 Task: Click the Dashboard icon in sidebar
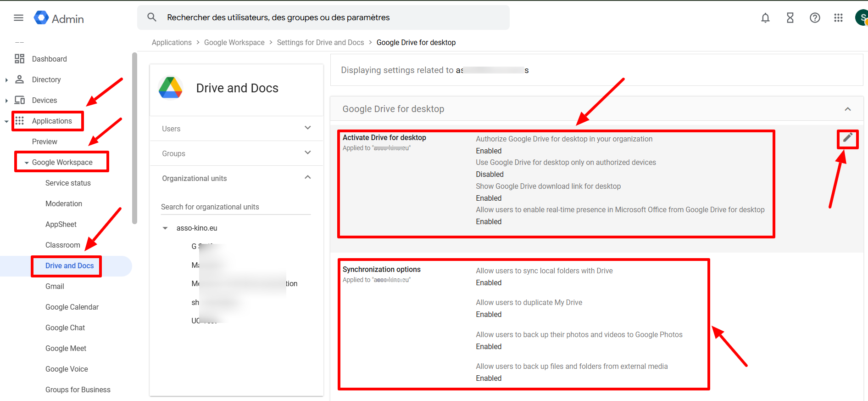coord(19,59)
